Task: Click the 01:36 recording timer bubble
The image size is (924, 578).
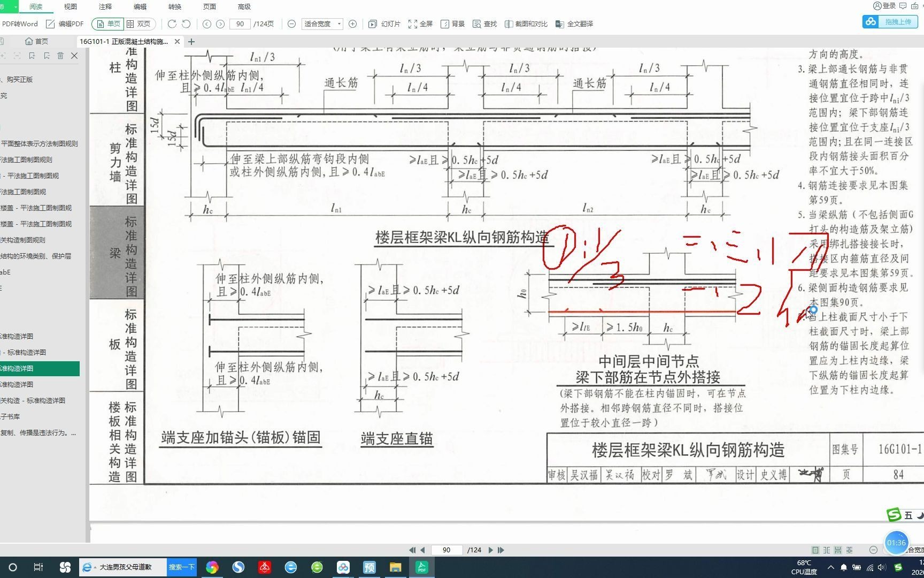Action: [896, 543]
